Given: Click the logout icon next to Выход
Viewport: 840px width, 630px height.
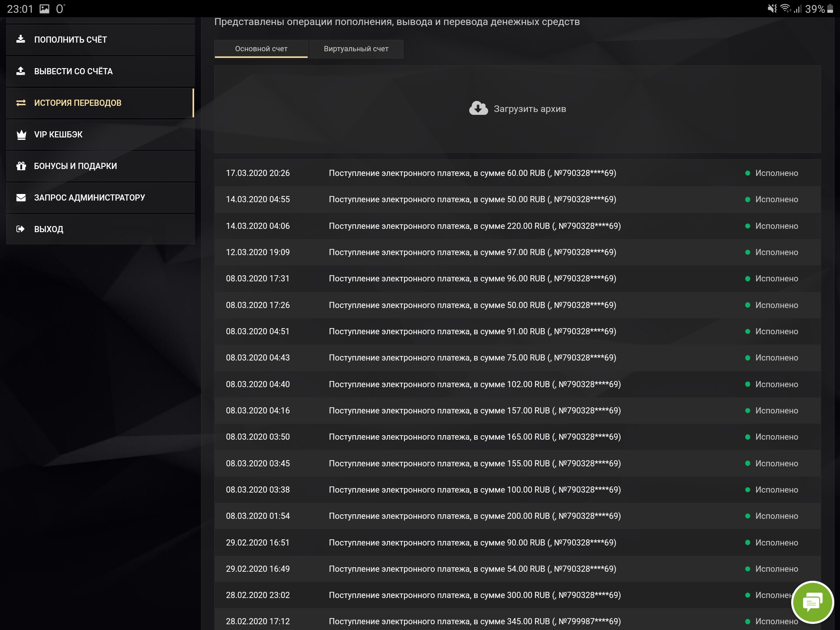Looking at the screenshot, I should (21, 229).
